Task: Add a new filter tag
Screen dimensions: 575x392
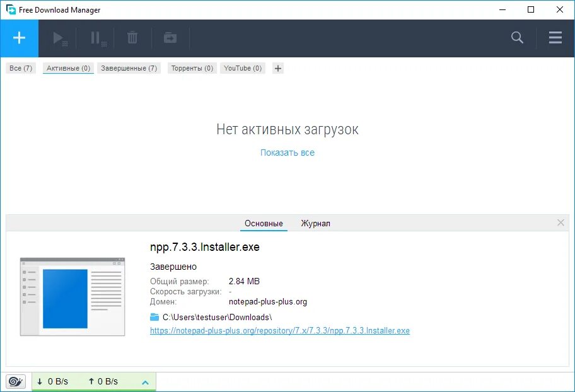Action: 278,68
